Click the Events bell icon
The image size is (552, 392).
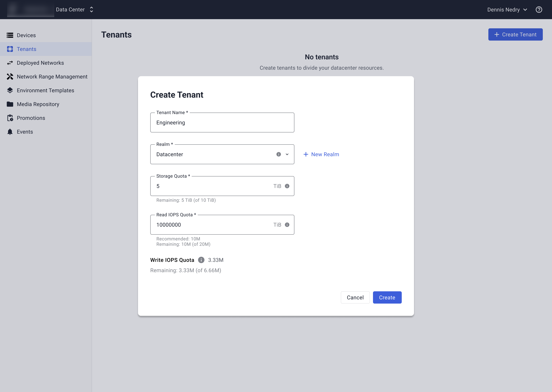click(10, 132)
